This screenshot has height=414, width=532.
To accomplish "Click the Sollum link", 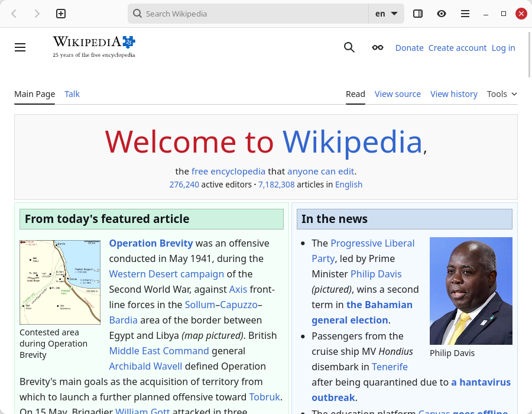I will click(200, 305).
